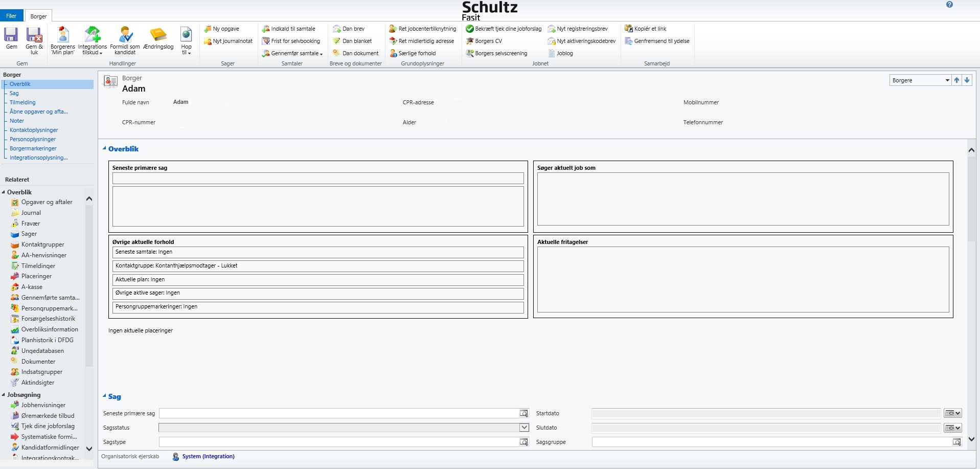Image resolution: width=980 pixels, height=469 pixels.
Task: Open the Startdato date picker
Action: pyautogui.click(x=952, y=413)
